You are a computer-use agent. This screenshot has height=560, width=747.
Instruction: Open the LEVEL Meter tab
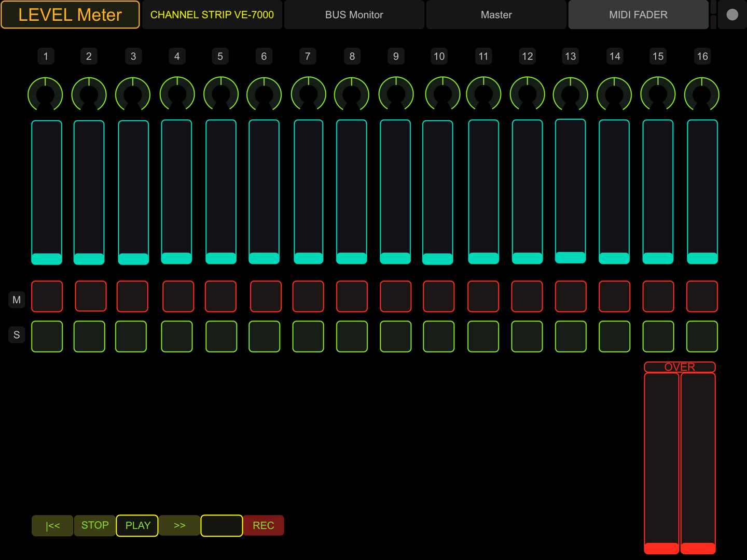70,15
